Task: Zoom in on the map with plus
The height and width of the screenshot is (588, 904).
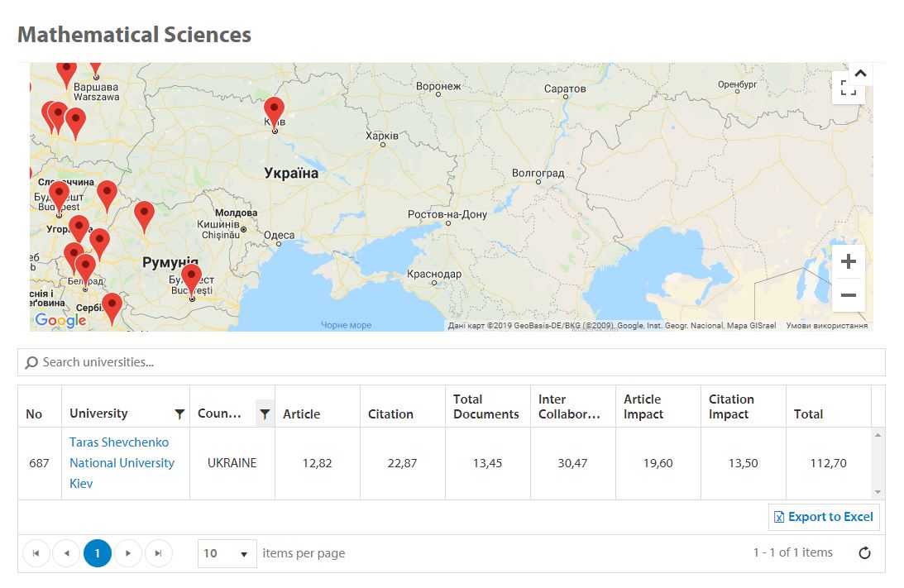Action: coord(848,261)
